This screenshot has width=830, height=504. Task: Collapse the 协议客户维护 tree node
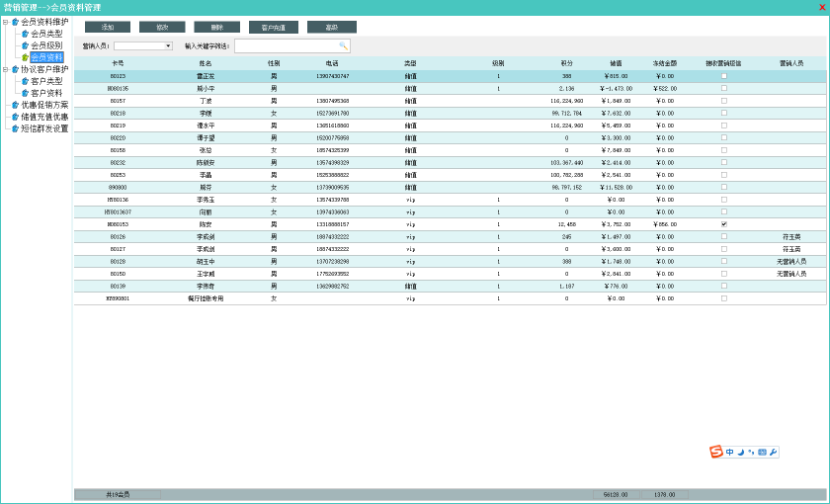click(x=6, y=69)
